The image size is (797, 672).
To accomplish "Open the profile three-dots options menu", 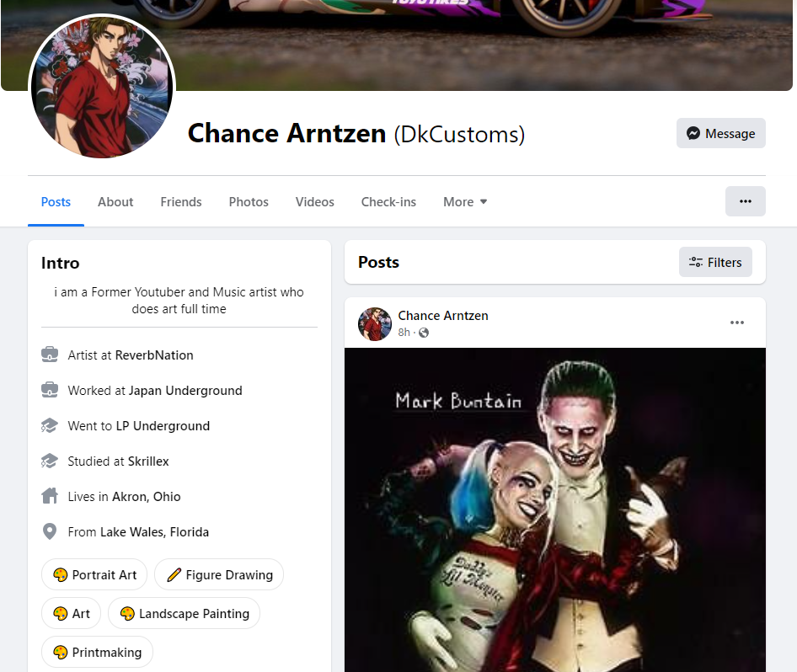I will click(x=745, y=201).
